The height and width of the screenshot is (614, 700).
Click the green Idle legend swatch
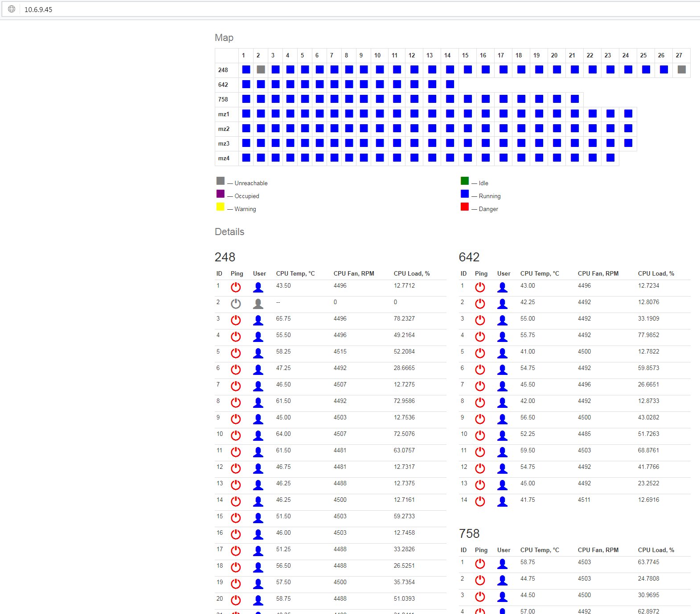(465, 181)
